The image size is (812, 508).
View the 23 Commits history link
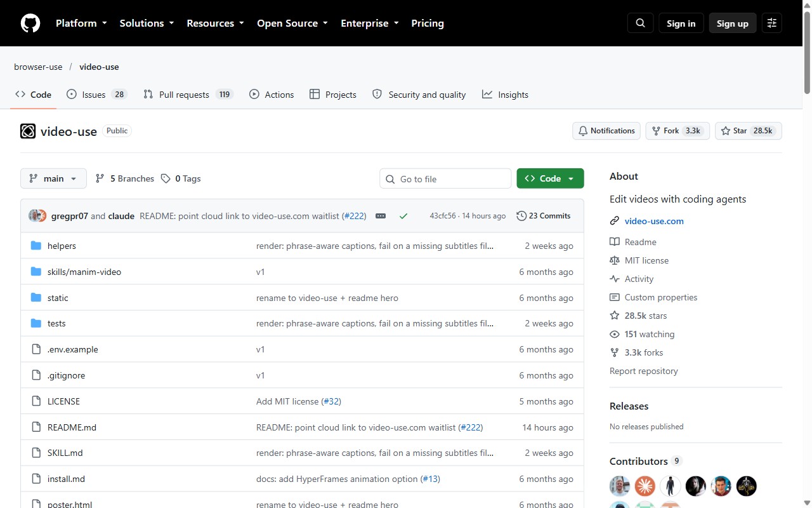coord(544,216)
